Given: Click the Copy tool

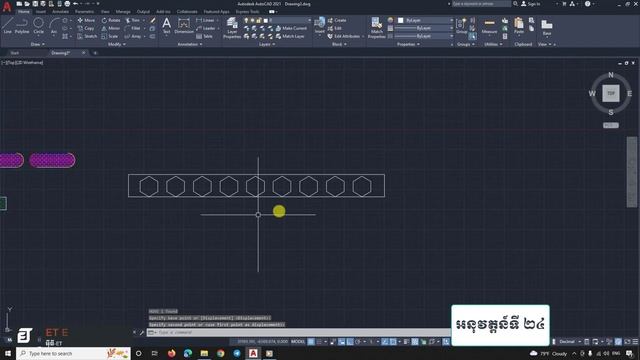Looking at the screenshot, I should pos(86,28).
